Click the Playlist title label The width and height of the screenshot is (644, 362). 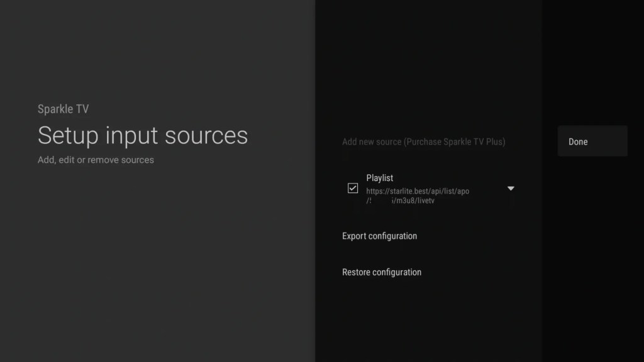(x=379, y=178)
